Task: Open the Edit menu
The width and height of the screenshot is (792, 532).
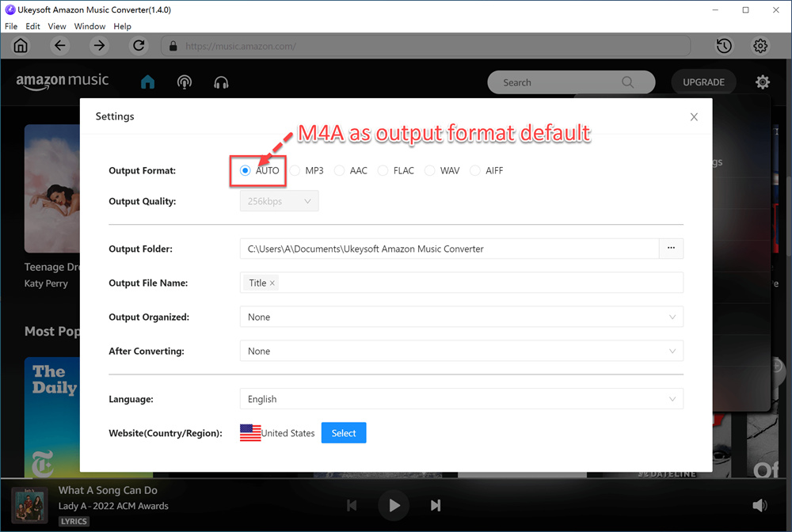Action: (32, 26)
